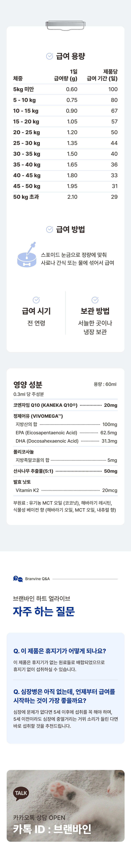Image resolution: width=131 pixels, height=868 pixels.
Task: Click the 산사나무 추출물 ingredient line
Action: point(65,471)
